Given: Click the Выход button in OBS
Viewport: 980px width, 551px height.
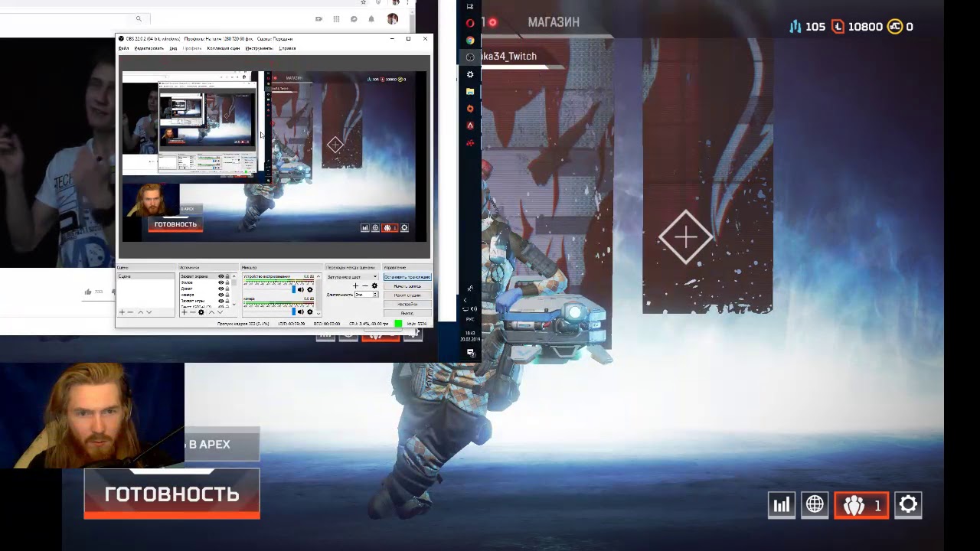Looking at the screenshot, I should pos(407,313).
